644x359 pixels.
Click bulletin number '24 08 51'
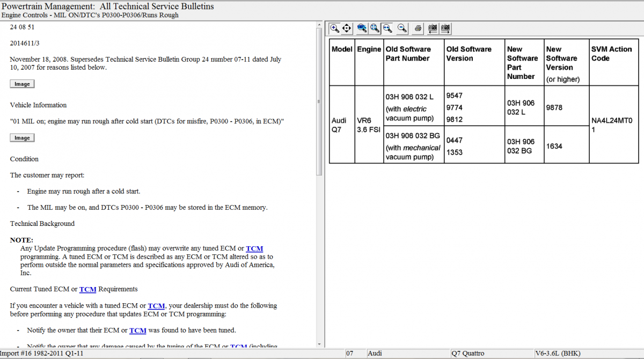(22, 27)
